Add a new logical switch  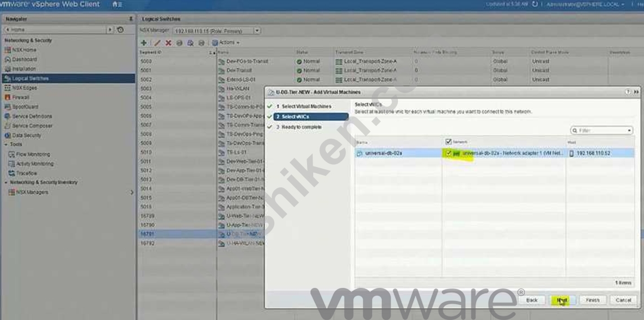tap(144, 43)
